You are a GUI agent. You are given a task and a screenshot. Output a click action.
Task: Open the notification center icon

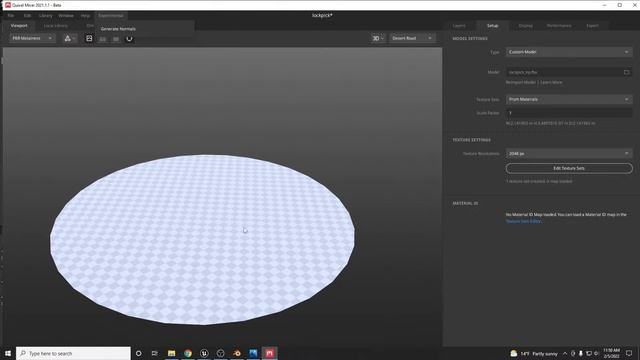coord(629,353)
